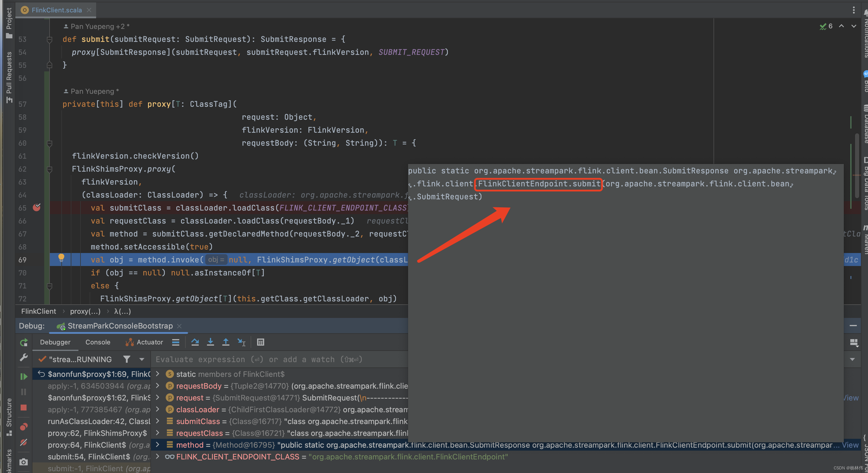
Task: Toggle the breakpoint on line 65
Action: (x=36, y=208)
